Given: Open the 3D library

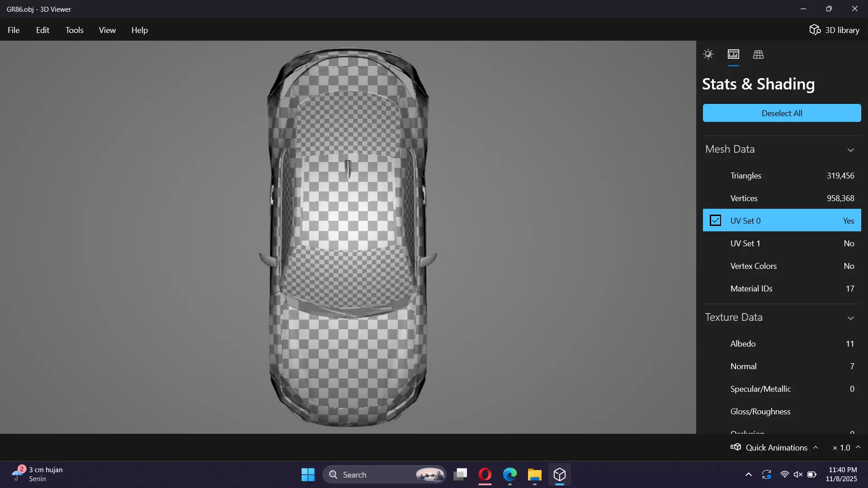Looking at the screenshot, I should pos(834,30).
